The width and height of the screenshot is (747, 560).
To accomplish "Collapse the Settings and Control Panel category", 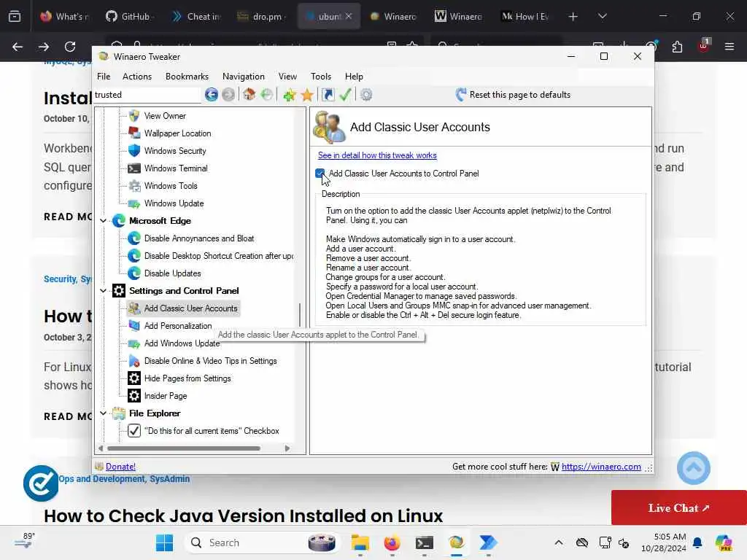I will (104, 291).
